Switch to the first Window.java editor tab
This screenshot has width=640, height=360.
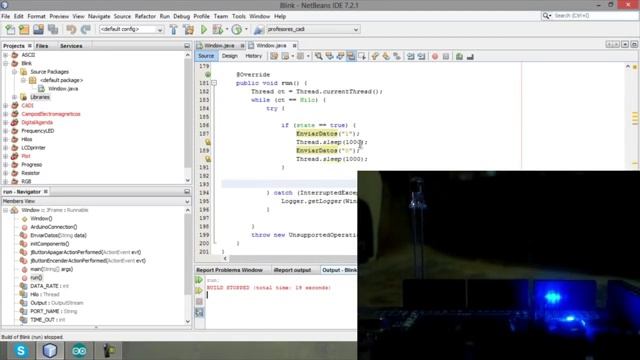click(220, 46)
